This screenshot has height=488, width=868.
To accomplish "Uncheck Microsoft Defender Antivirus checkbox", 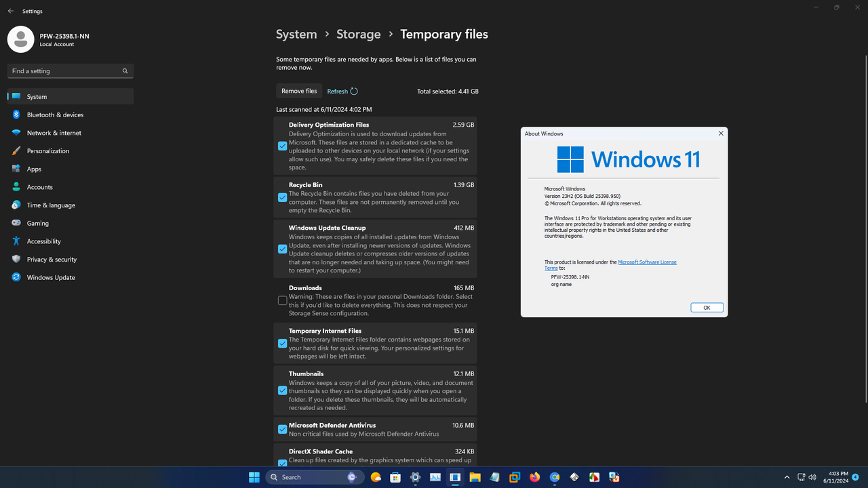I will click(282, 429).
